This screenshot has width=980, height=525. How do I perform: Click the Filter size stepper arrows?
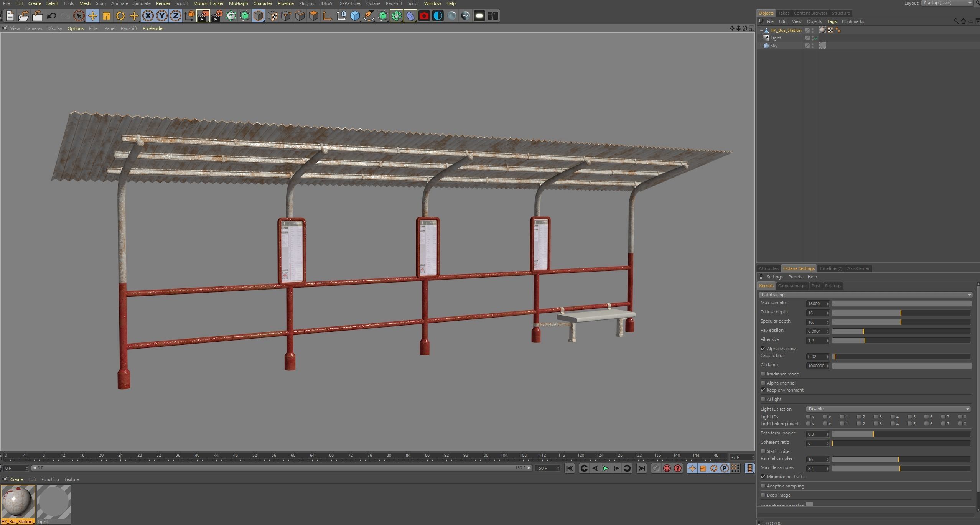tap(828, 341)
